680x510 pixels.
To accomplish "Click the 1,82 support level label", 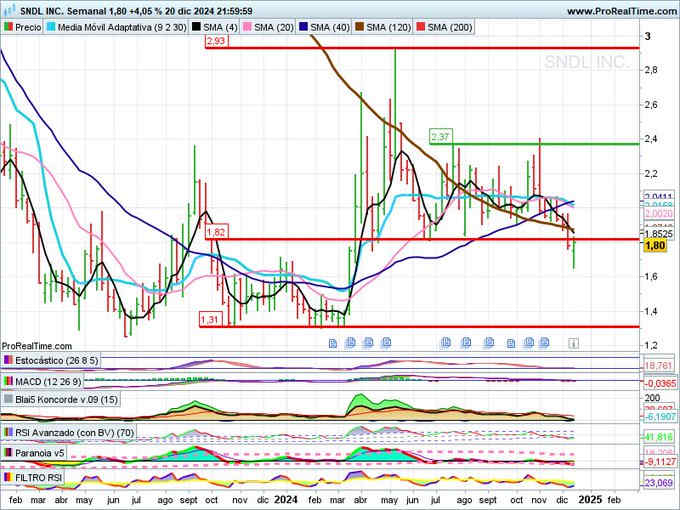I will coord(216,232).
